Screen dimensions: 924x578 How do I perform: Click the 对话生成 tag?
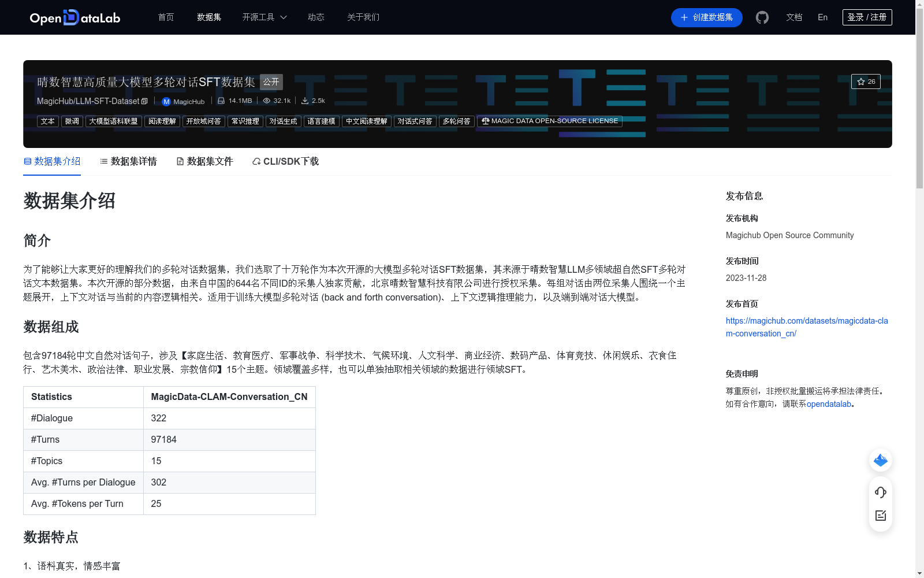[x=284, y=121]
